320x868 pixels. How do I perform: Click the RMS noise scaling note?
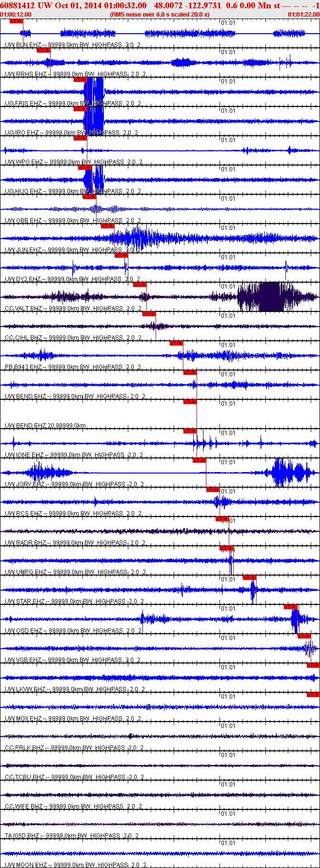point(160,15)
